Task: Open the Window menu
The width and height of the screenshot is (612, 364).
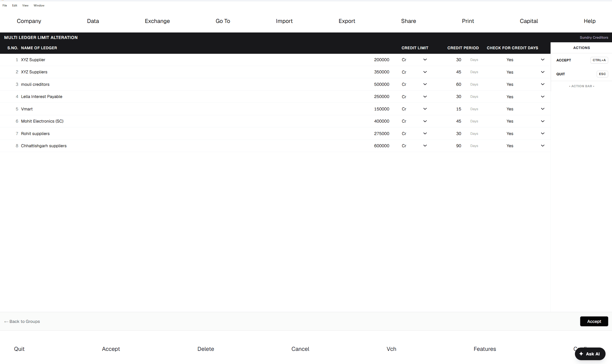Action: coord(39,5)
